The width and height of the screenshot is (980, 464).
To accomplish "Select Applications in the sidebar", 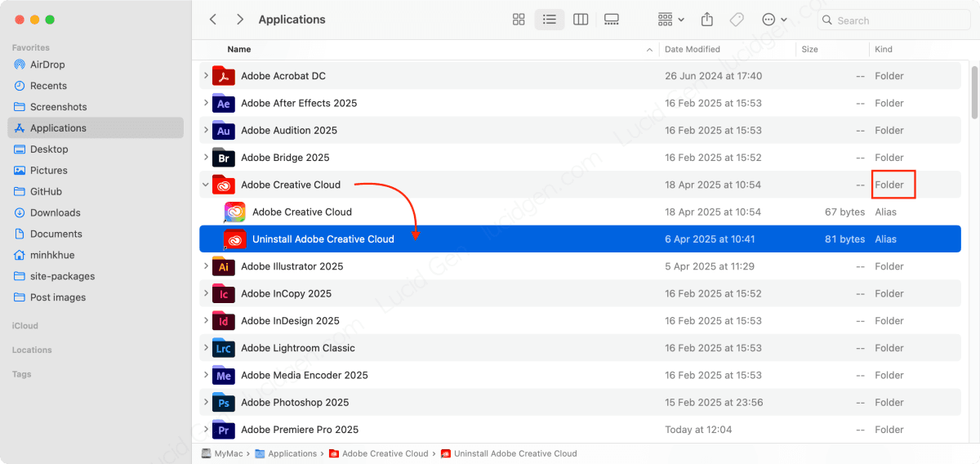I will 96,128.
